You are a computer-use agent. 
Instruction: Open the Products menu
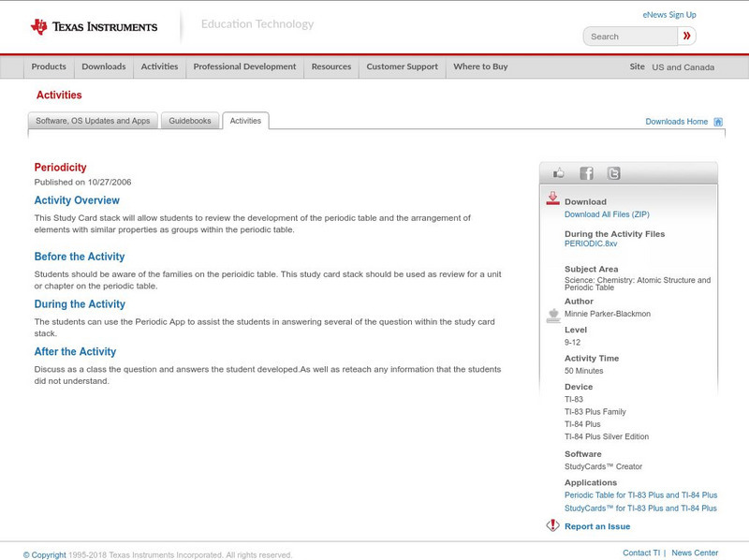[x=50, y=66]
